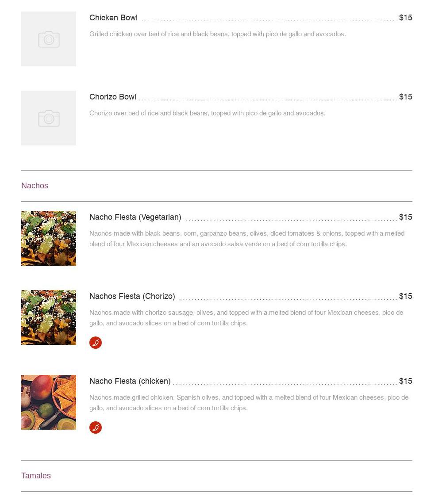Click the Chicken Bowl placeholder camera icon

[49, 39]
